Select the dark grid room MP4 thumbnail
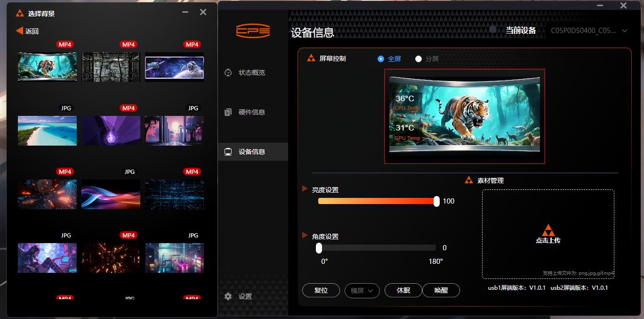 coord(111,67)
